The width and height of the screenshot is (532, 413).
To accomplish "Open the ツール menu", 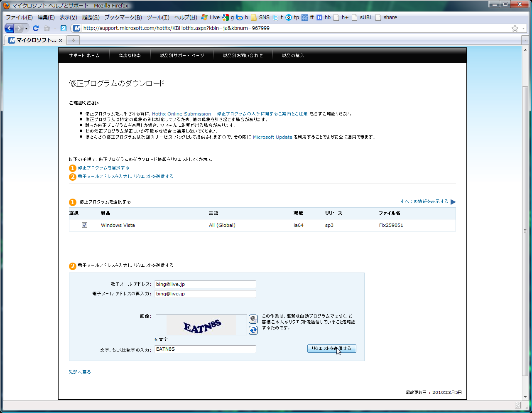I will click(158, 17).
